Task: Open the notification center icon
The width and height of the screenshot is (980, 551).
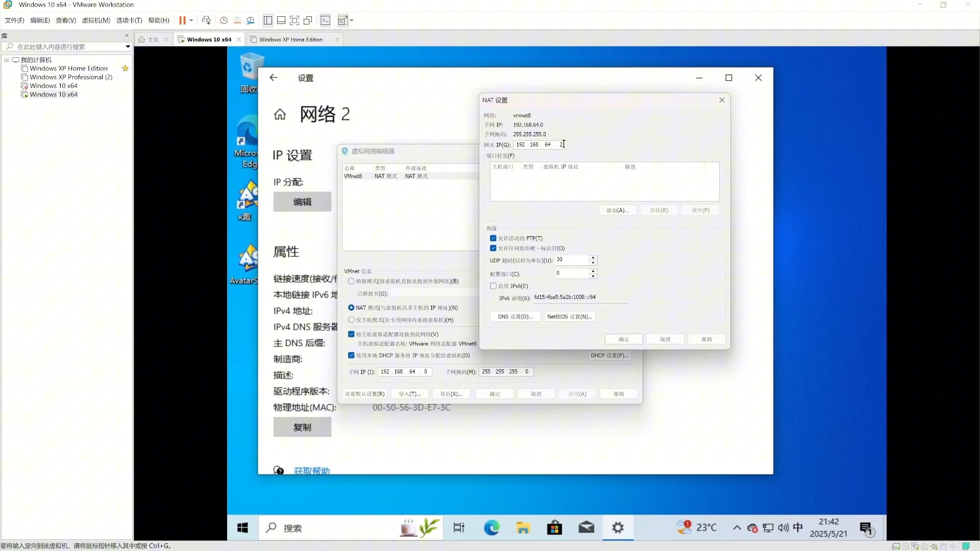Action: coord(867,529)
